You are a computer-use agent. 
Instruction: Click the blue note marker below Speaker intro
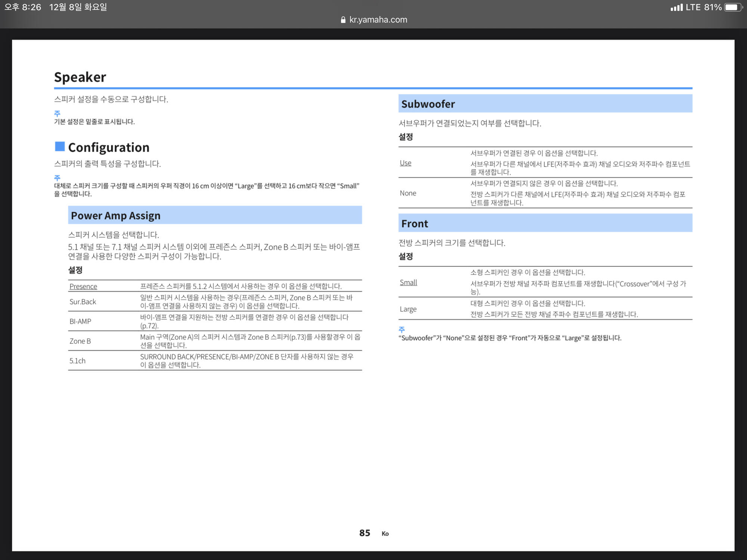(x=57, y=113)
